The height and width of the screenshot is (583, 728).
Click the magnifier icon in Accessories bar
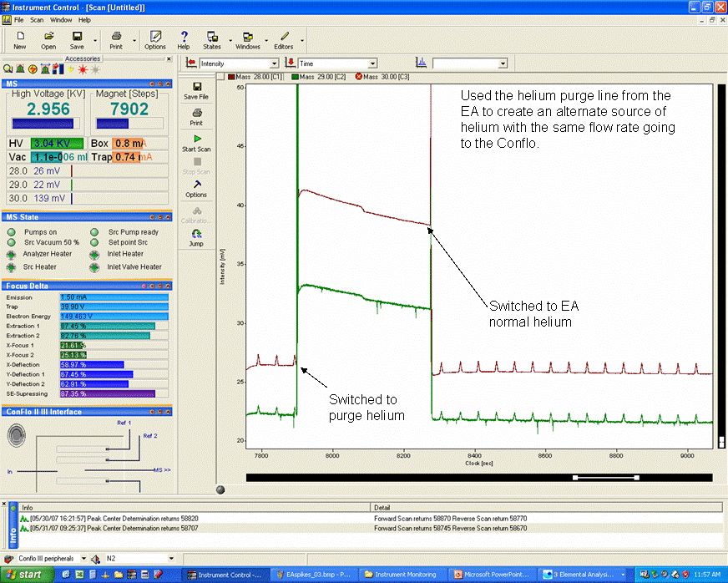[8, 69]
